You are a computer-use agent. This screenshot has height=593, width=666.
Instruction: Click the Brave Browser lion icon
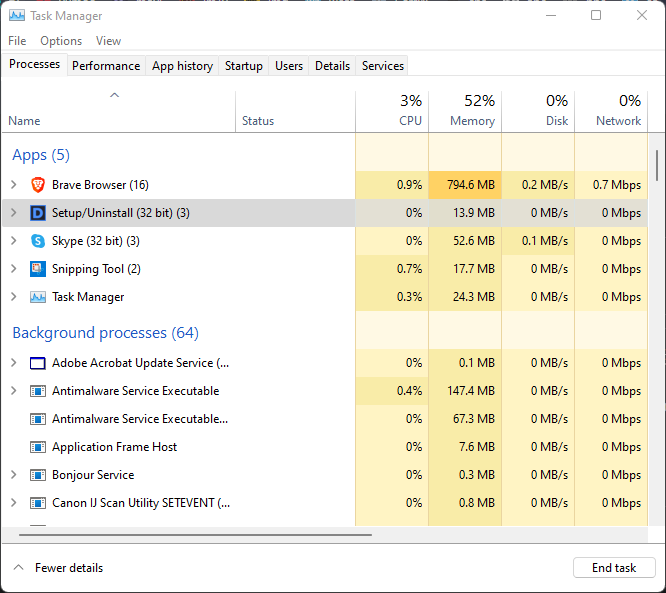click(38, 185)
